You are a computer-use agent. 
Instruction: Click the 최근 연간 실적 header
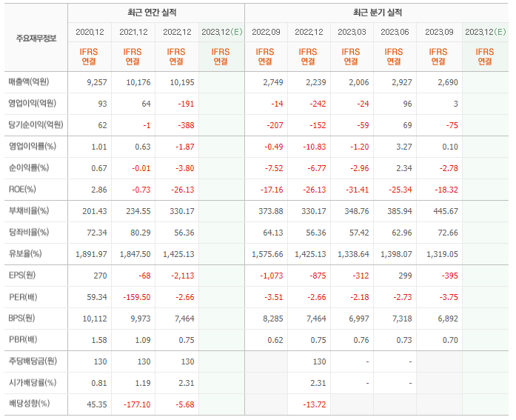coord(152,13)
